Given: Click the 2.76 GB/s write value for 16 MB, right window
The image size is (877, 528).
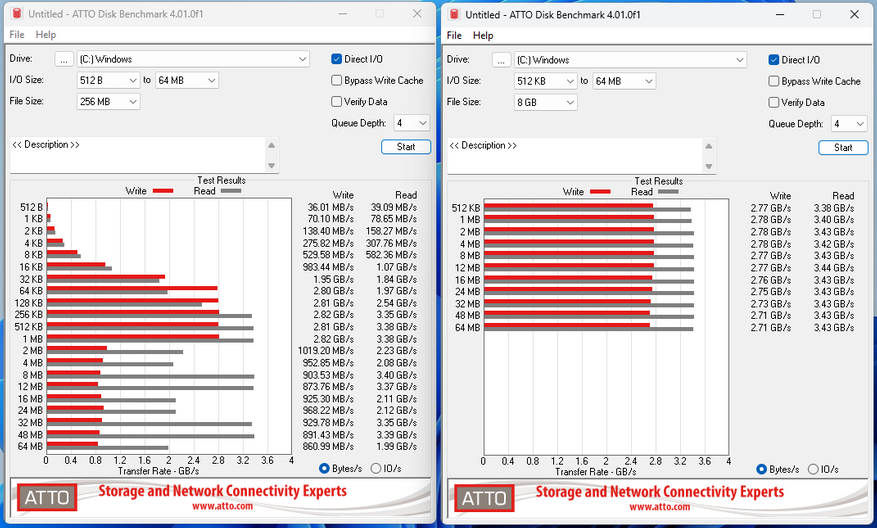Looking at the screenshot, I should point(771,280).
